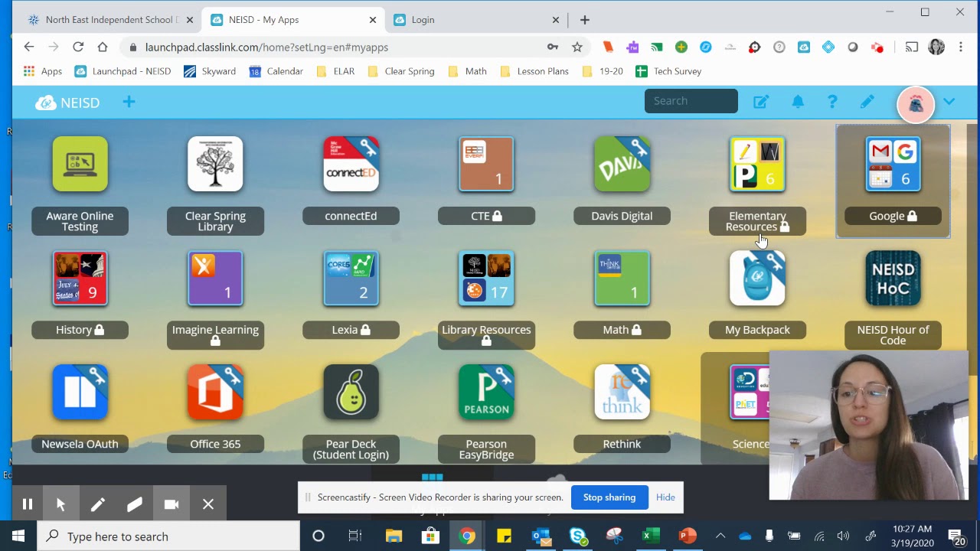Show hidden system tray icons
The image size is (980, 551).
720,536
